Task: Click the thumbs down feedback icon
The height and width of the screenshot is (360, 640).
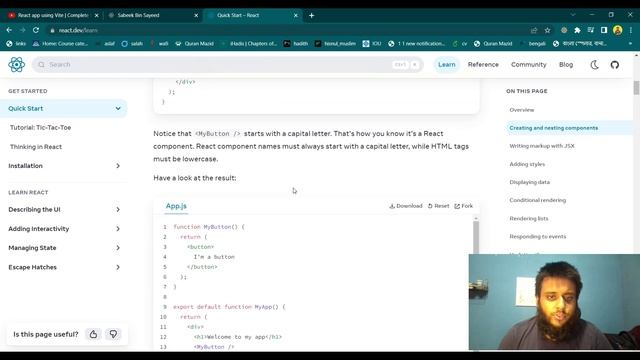Action: coord(113,334)
